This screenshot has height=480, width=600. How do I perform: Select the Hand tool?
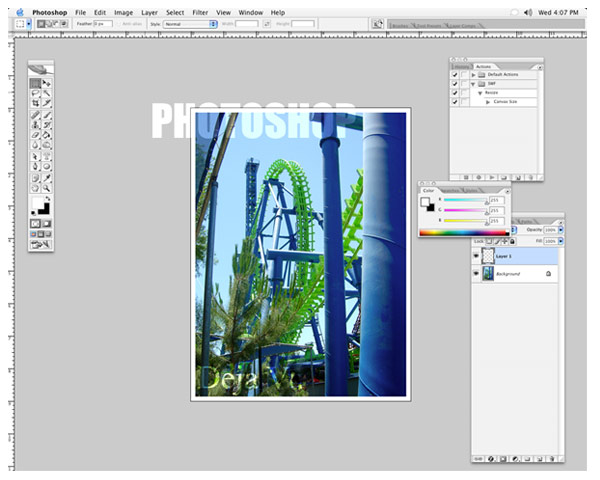point(35,188)
